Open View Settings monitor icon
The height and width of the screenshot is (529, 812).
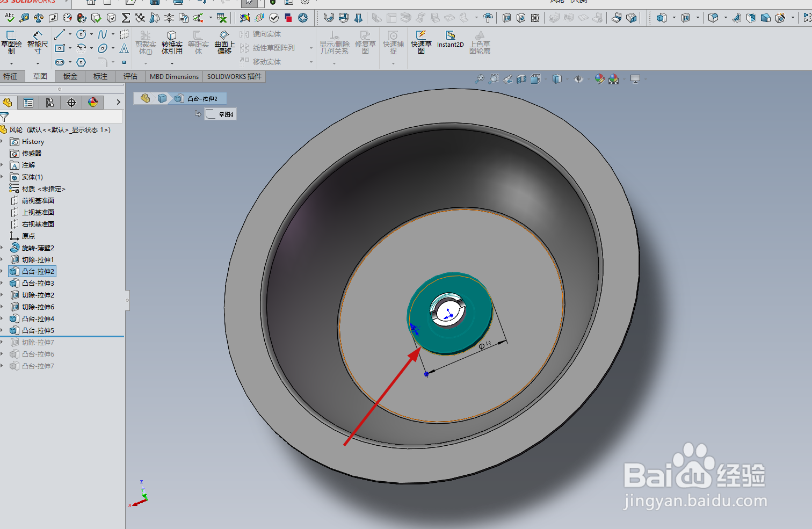(635, 79)
